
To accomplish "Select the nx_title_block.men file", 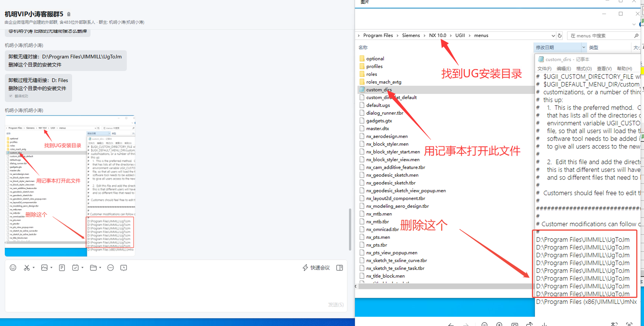I will [x=382, y=276].
